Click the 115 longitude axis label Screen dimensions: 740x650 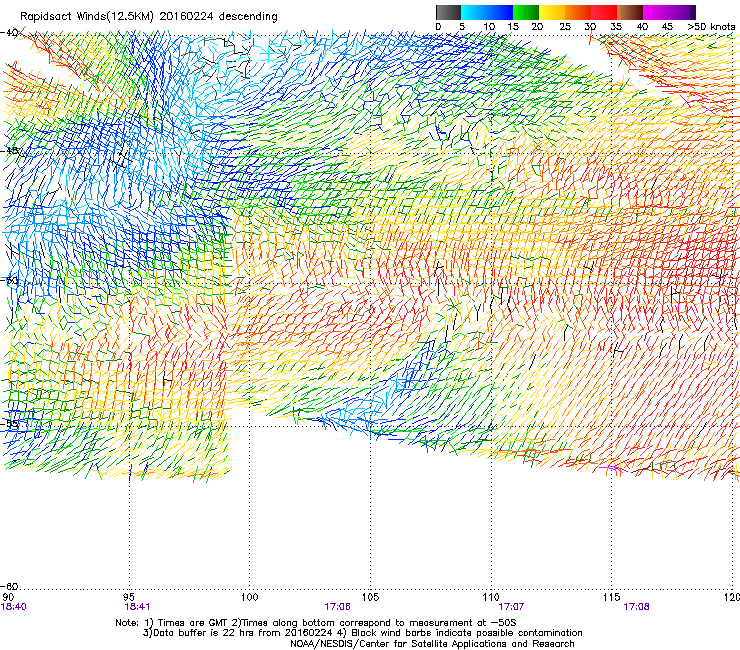(x=612, y=597)
